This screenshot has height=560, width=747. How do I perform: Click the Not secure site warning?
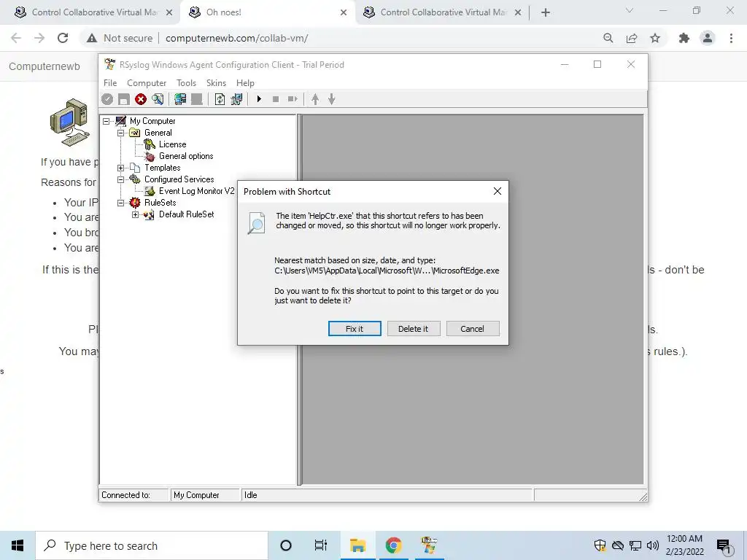pyautogui.click(x=120, y=38)
